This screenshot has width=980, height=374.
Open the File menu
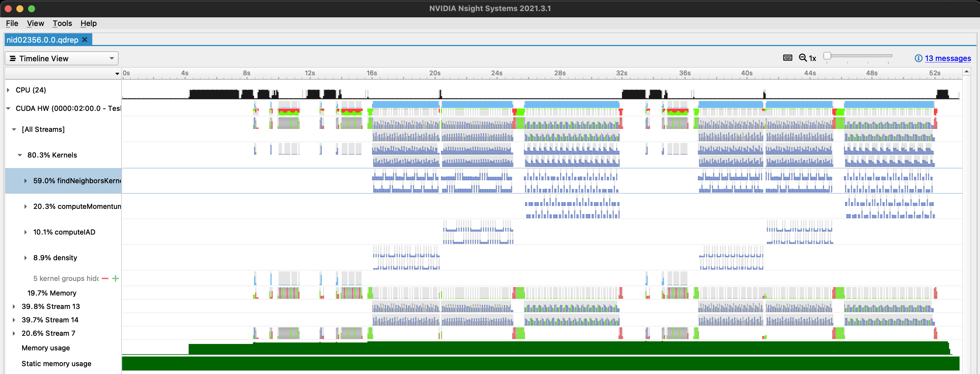pos(12,23)
